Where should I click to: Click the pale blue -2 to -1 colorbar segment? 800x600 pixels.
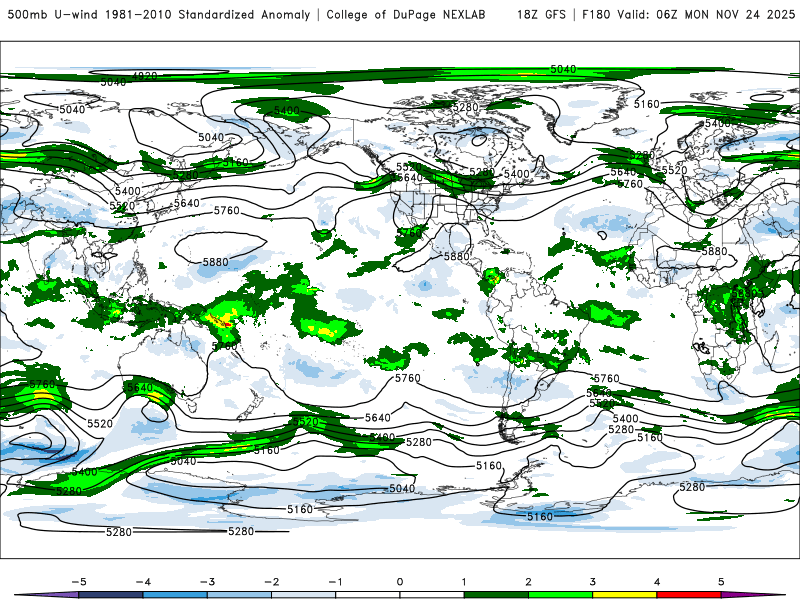pos(304,595)
